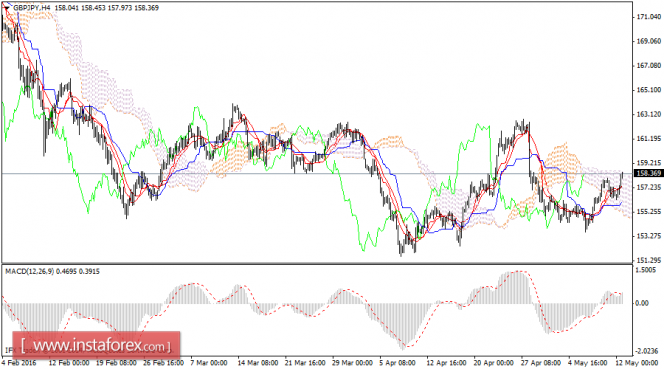Click the 27 Apr 08:00 time label
Screen dimensions: 664x369
pyautogui.click(x=541, y=363)
